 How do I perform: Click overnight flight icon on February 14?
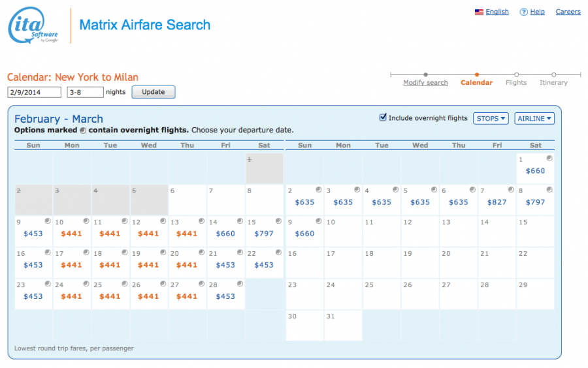tap(240, 221)
